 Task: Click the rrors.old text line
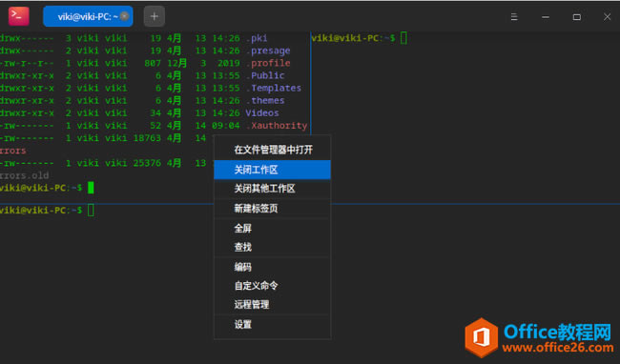point(25,175)
